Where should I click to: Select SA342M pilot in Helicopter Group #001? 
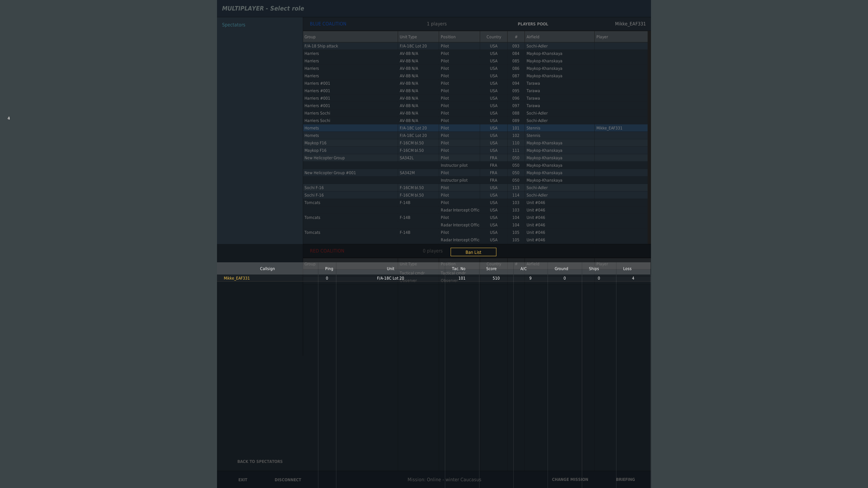[475, 173]
